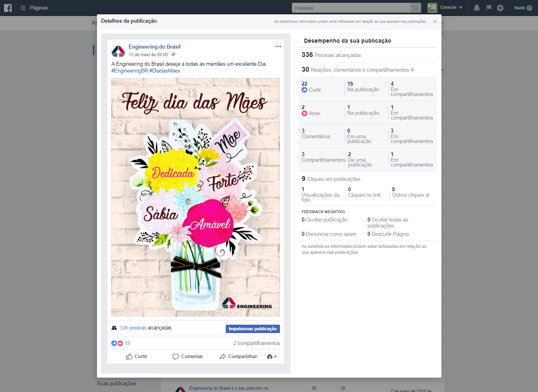Click 'Comentários' statistic label
The image size is (538, 392).
click(x=316, y=137)
